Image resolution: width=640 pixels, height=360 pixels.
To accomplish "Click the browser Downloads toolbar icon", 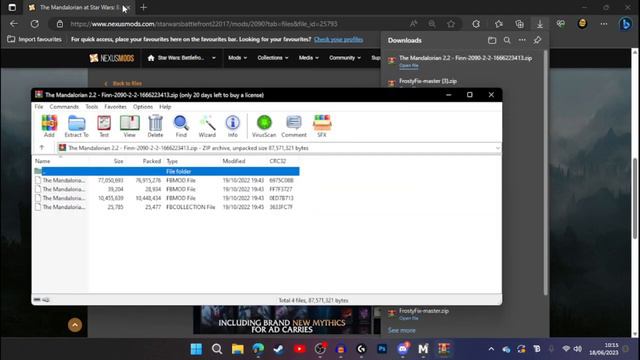I will 540,24.
